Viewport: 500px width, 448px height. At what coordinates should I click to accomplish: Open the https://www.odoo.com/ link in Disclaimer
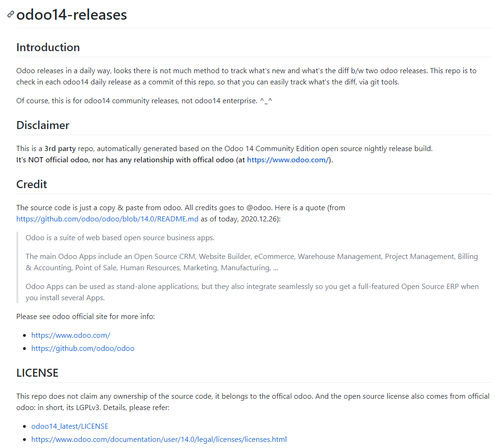(x=288, y=160)
